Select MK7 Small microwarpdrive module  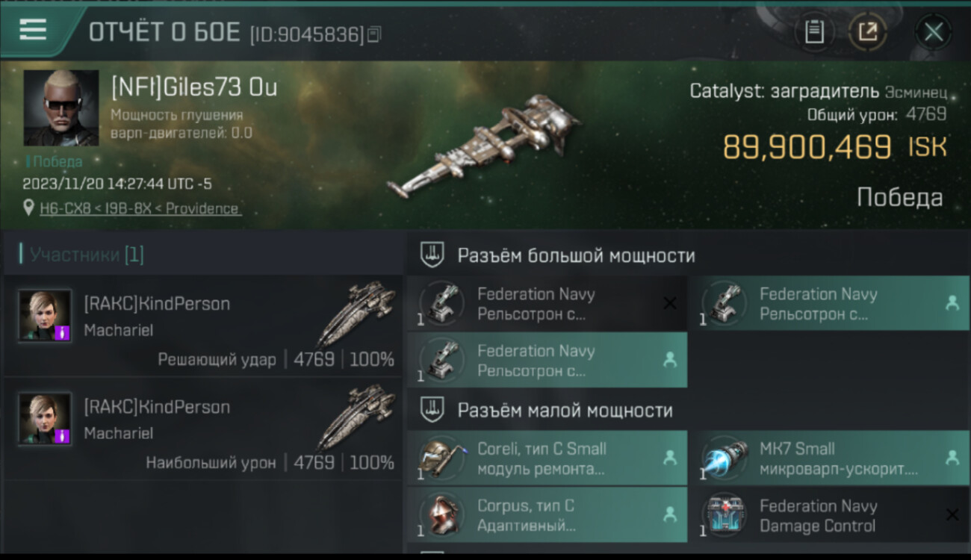click(x=829, y=458)
